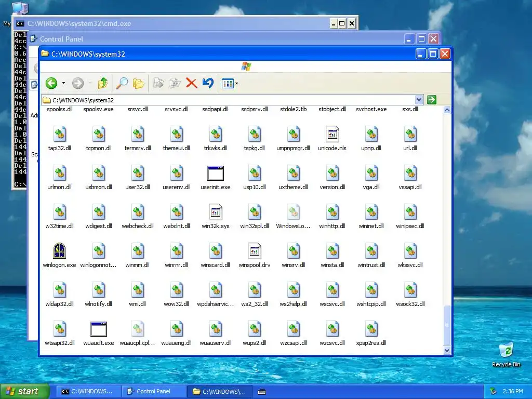Click the keyboard icon on the taskbar

[262, 392]
